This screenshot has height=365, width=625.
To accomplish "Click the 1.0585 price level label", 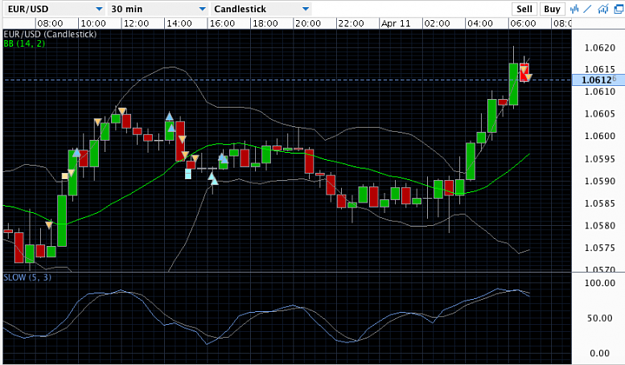I will point(600,204).
